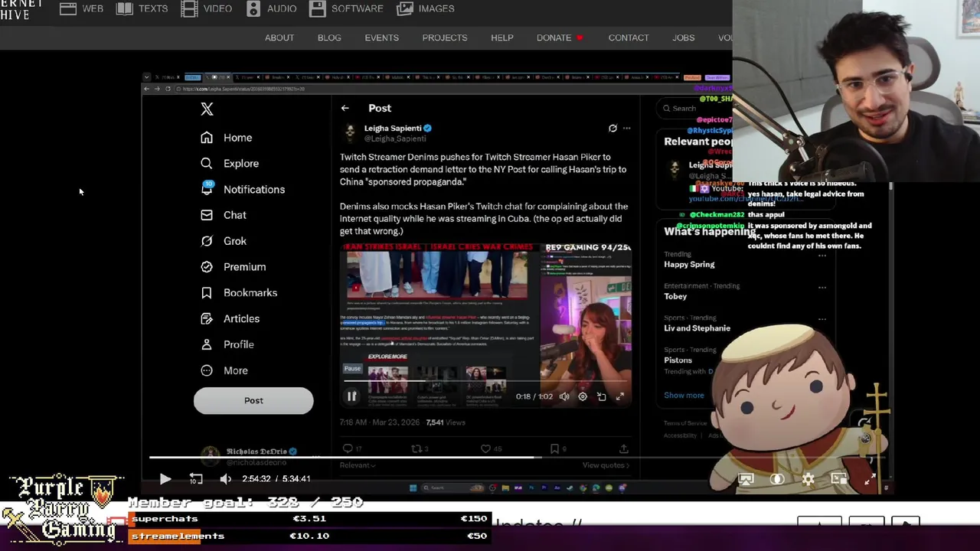Go to the ABOUT page
This screenshot has height=551, width=980.
(279, 37)
